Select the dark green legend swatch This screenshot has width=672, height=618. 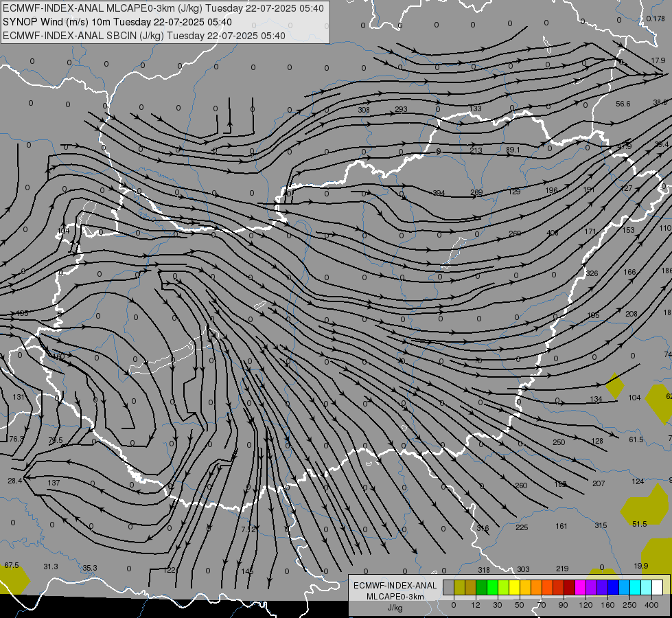click(x=482, y=587)
